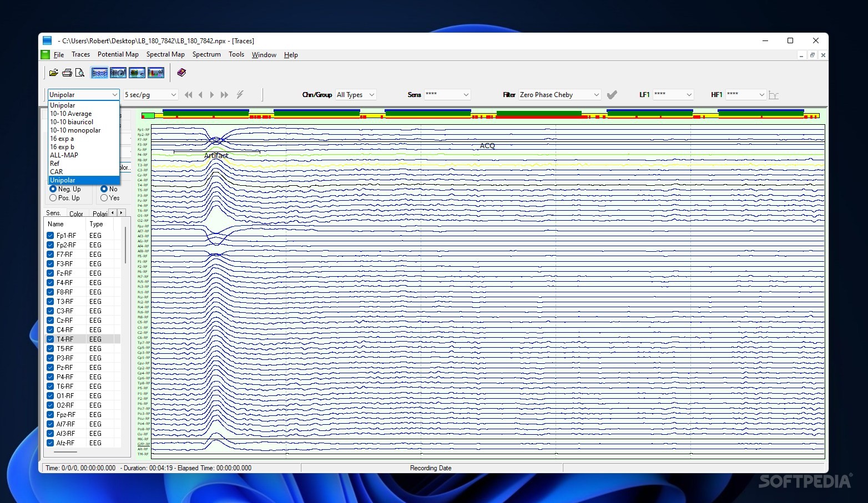The image size is (868, 503).
Task: Click the checkmark apply filter icon
Action: pos(612,95)
